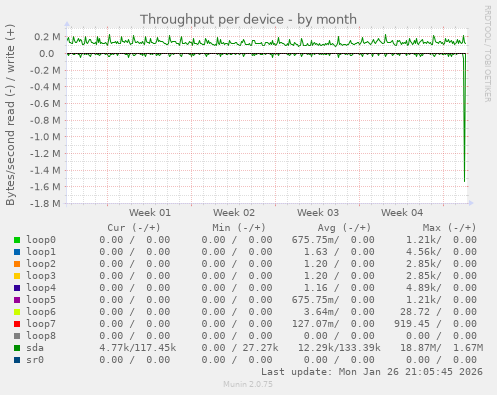Select the 'Max (-/+)' column header
This screenshot has width=497, height=395.
pyautogui.click(x=450, y=228)
